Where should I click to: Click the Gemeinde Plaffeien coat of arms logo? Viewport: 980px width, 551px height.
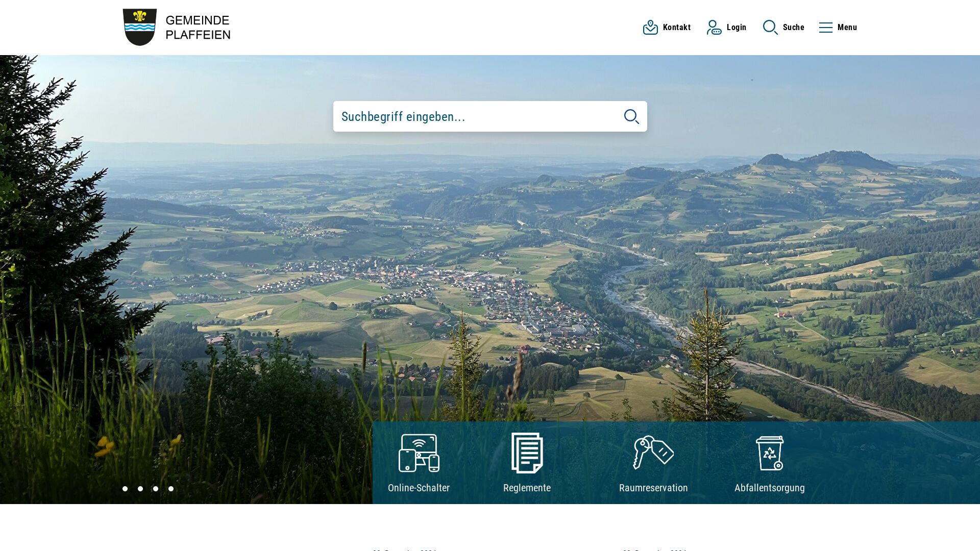(140, 27)
